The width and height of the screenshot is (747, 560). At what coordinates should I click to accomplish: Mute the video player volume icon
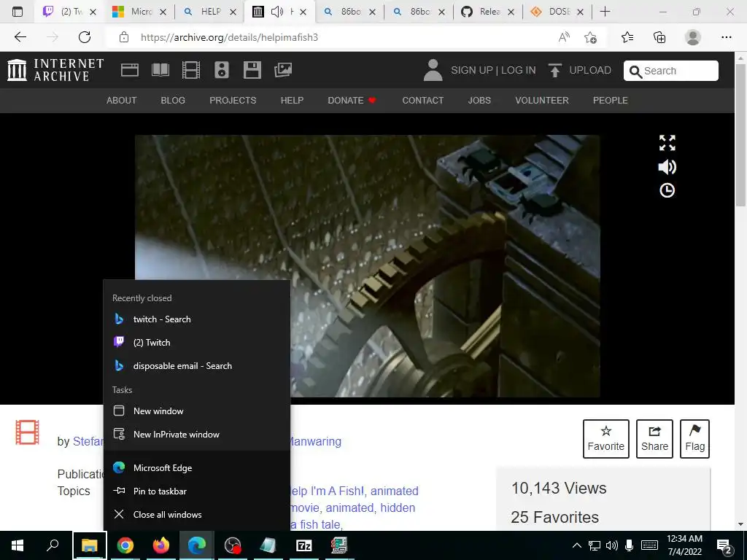667,167
